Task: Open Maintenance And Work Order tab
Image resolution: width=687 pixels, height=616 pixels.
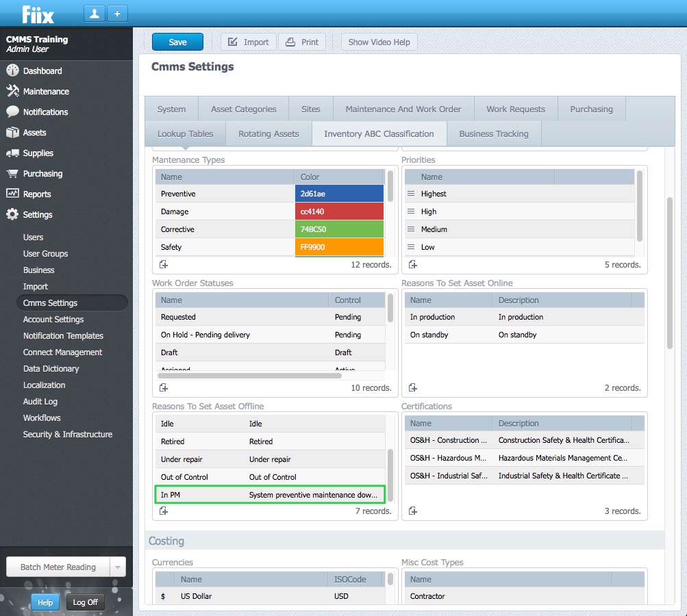Action: [403, 109]
